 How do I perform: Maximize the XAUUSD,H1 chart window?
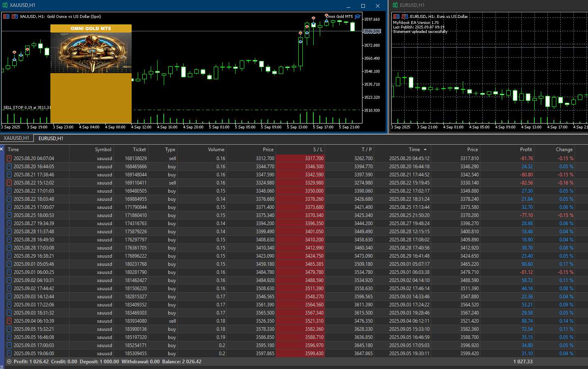pos(363,6)
